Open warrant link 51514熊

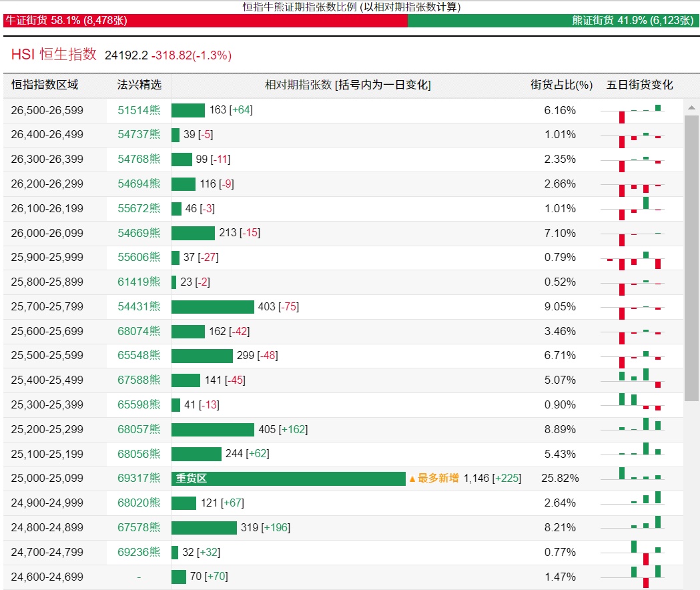pos(139,110)
